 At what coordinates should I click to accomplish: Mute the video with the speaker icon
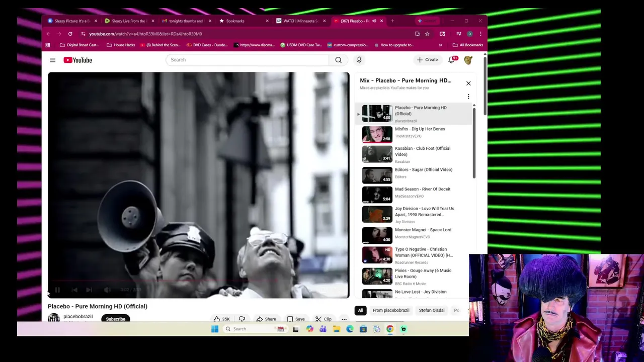(x=107, y=290)
